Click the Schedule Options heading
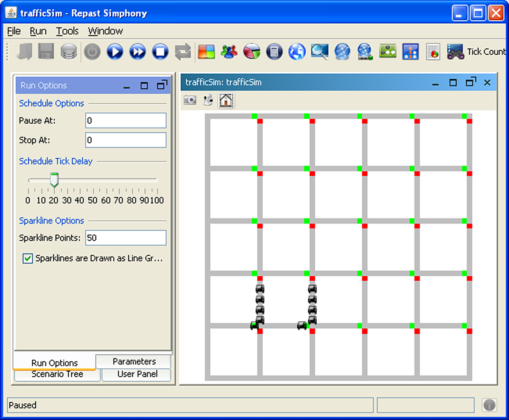Image resolution: width=509 pixels, height=420 pixels. tap(51, 103)
